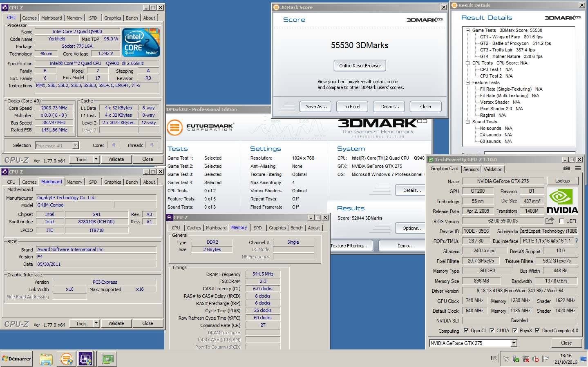This screenshot has width=588, height=367.
Task: Open the Démarrer start menu
Action: 16,359
